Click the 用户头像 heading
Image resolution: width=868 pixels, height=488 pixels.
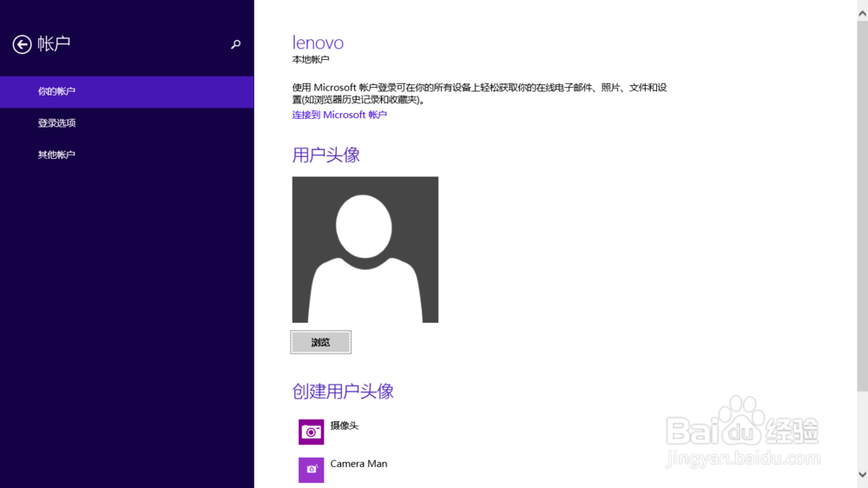(326, 155)
